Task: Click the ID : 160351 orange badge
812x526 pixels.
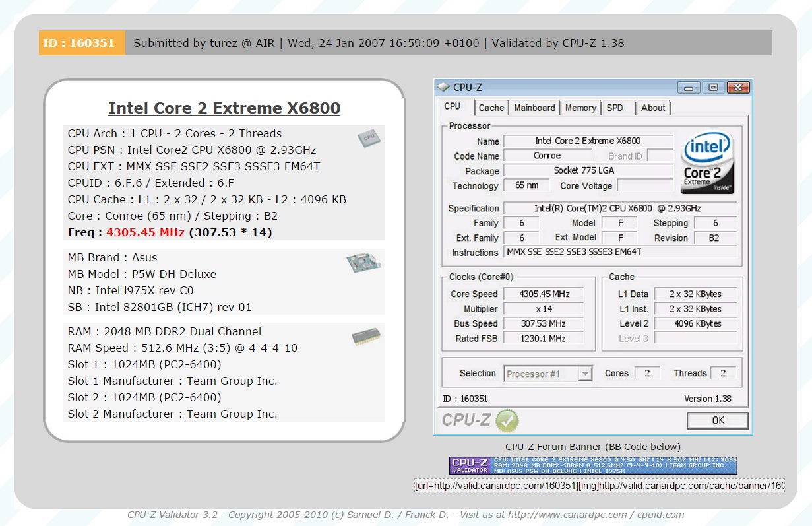Action: tap(82, 44)
